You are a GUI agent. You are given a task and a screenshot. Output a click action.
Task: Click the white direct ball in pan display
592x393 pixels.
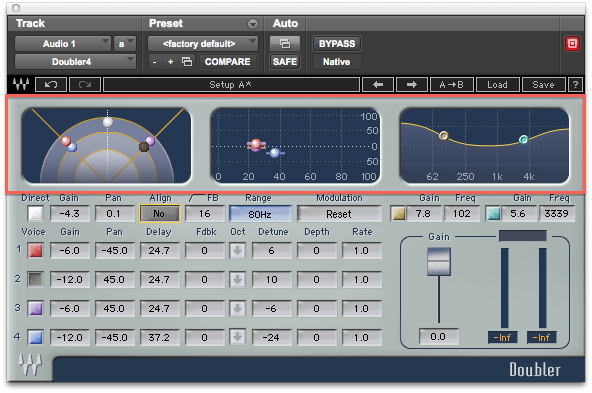pos(108,122)
